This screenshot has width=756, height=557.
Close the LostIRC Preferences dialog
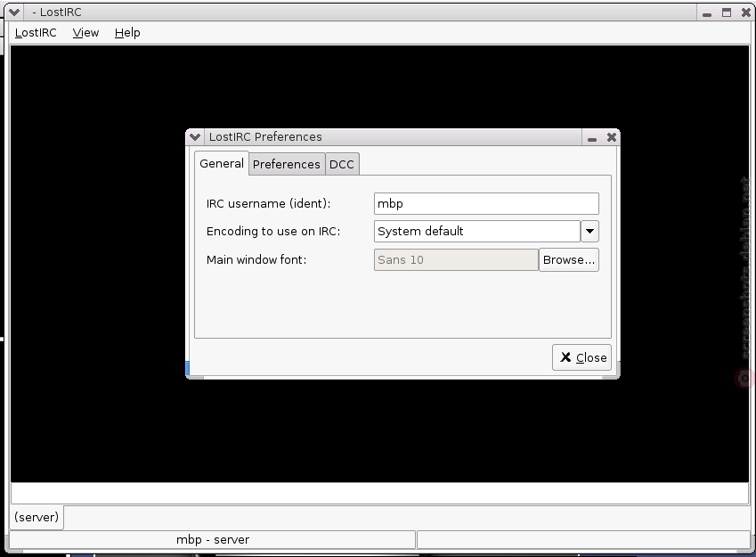(x=582, y=357)
